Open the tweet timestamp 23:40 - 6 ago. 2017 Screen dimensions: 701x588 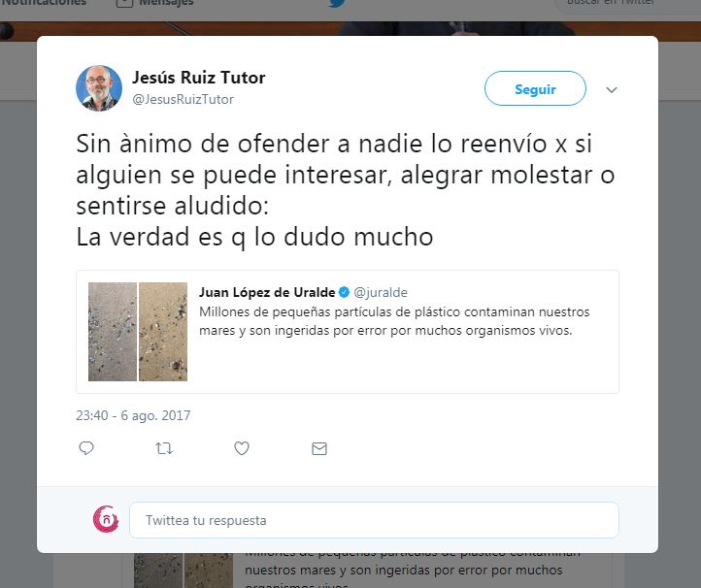(x=133, y=415)
